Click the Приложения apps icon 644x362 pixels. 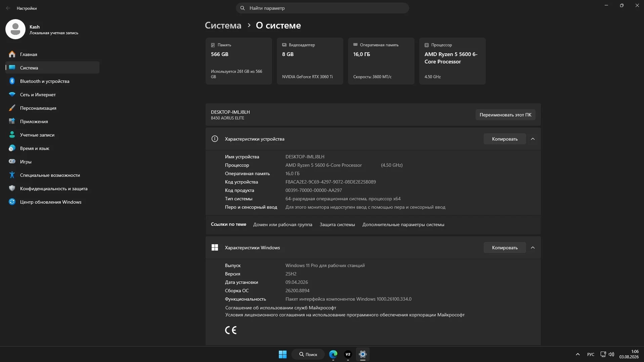click(x=12, y=121)
